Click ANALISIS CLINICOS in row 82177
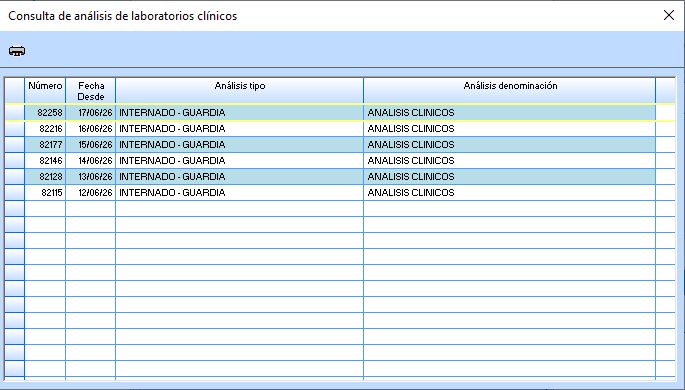This screenshot has width=685, height=390. (x=411, y=145)
